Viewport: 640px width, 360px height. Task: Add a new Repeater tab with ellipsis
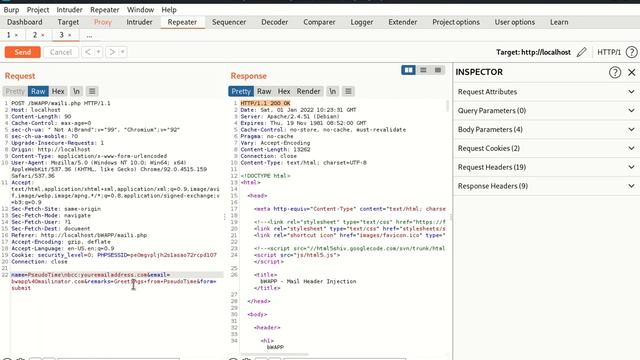(89, 36)
